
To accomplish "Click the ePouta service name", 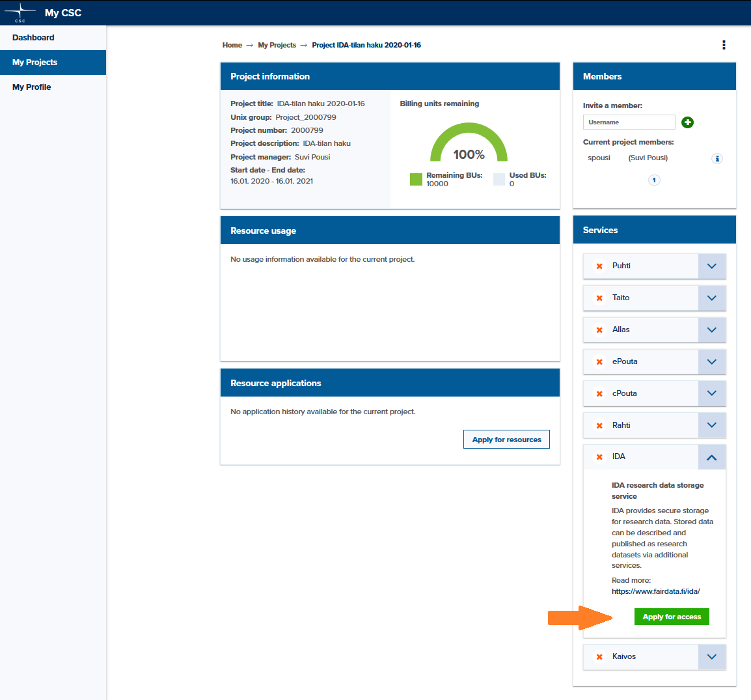I will tap(625, 361).
